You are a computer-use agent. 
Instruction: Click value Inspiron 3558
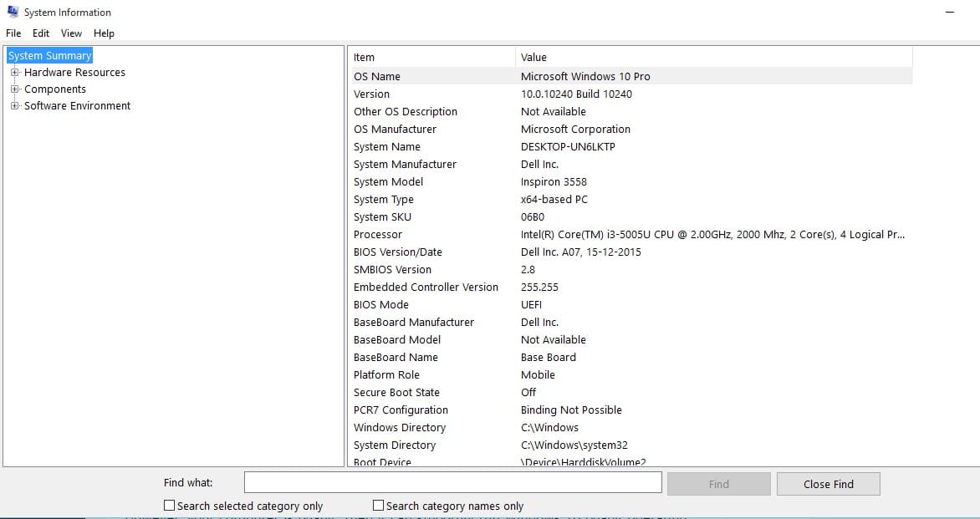tap(554, 181)
